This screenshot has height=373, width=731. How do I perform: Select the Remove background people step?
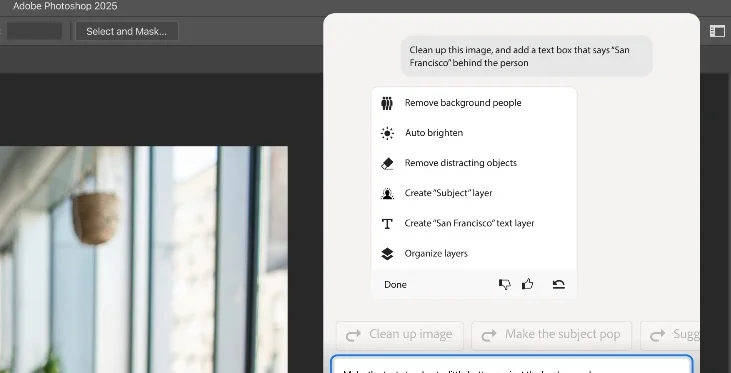pyautogui.click(x=474, y=103)
